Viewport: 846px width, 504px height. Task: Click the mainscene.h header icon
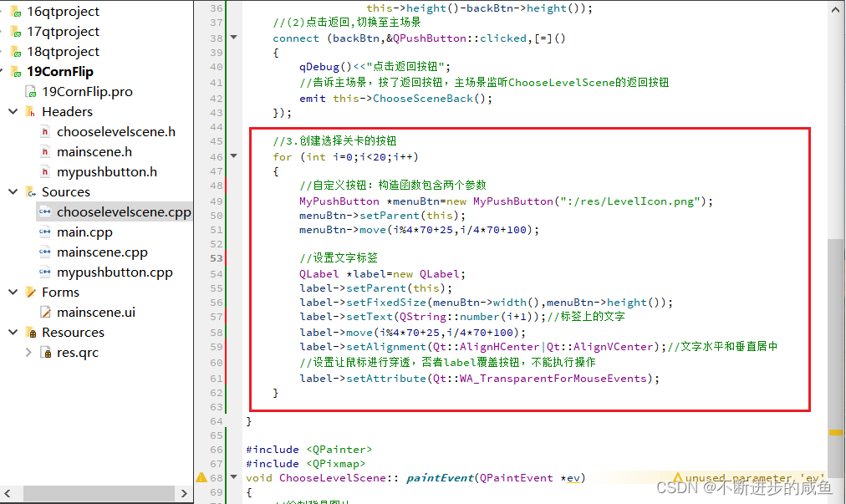pos(45,151)
